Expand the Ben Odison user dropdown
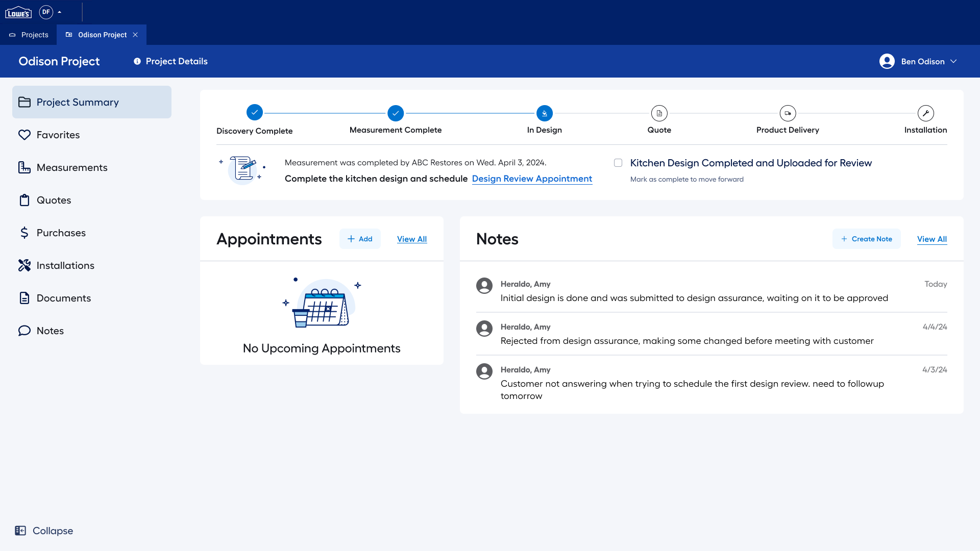This screenshot has width=980, height=551. (x=953, y=61)
